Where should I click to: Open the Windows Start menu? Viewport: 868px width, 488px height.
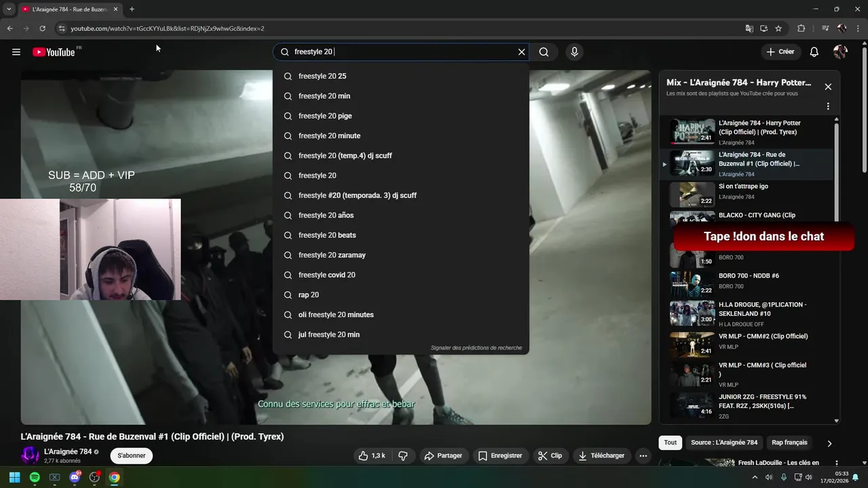point(14,477)
